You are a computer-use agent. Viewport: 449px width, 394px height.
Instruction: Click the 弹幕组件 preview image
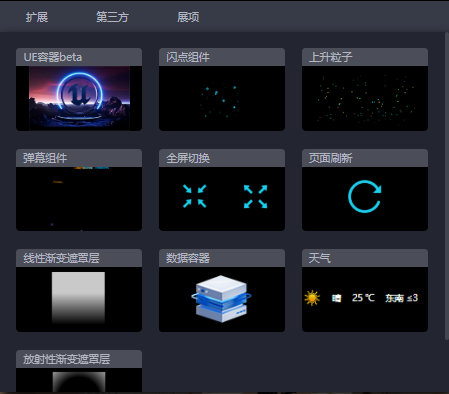79,199
